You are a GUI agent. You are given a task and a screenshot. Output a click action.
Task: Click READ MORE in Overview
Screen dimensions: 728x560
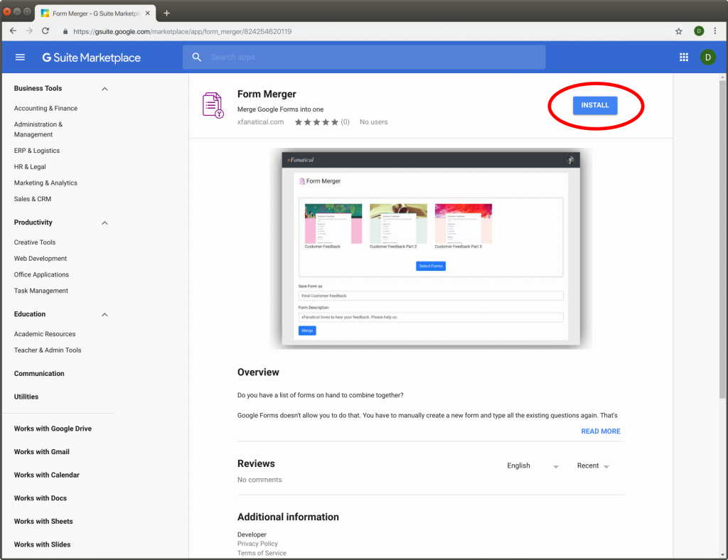[x=600, y=431]
